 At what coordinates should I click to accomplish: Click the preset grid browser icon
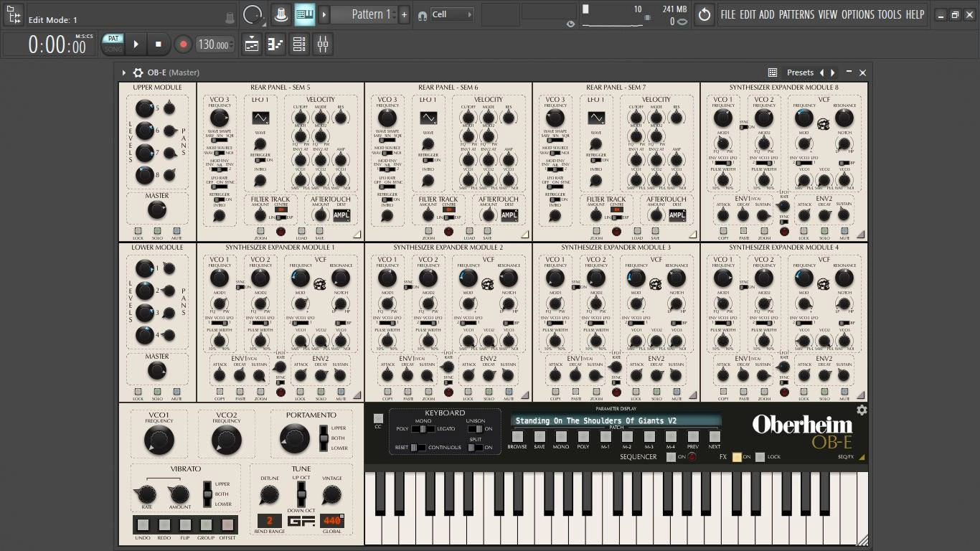click(x=772, y=72)
